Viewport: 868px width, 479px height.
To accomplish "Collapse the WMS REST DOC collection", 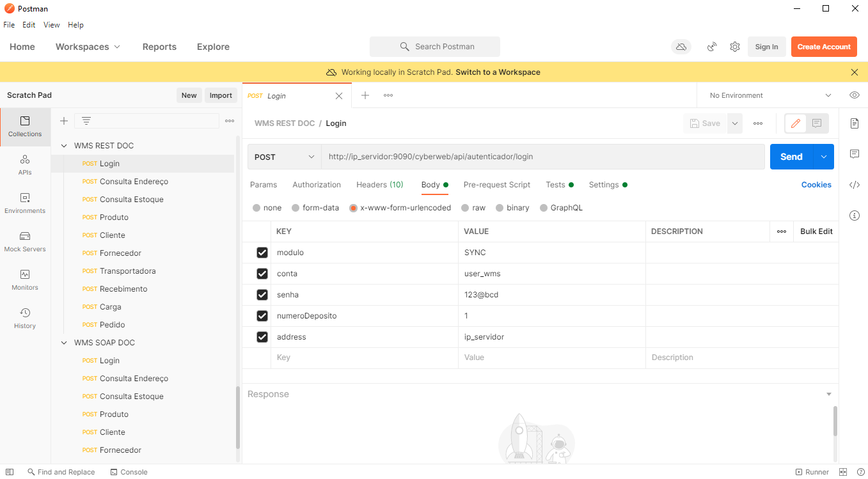I will click(64, 146).
